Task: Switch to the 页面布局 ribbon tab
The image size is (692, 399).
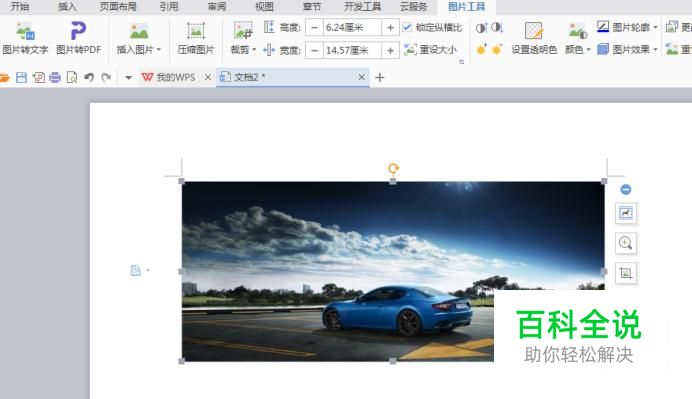Action: 117,6
